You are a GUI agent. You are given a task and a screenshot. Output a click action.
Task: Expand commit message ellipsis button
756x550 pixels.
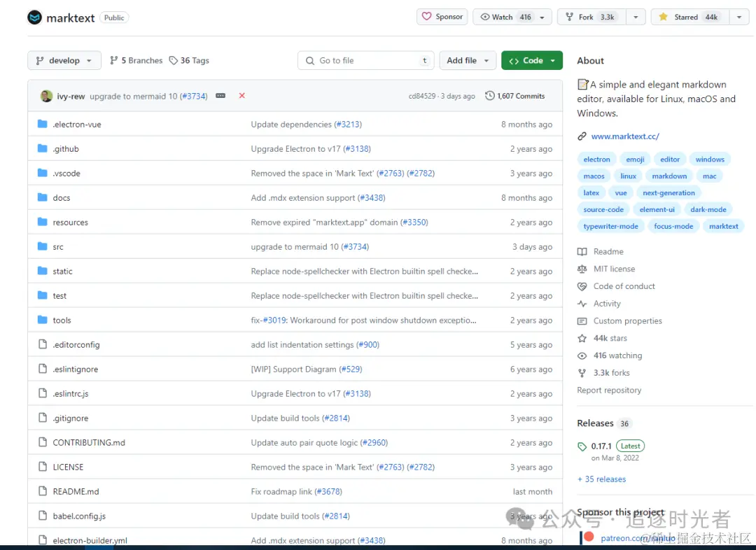click(220, 95)
